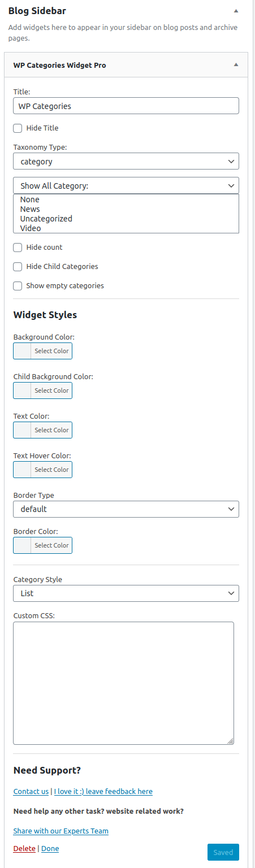Open the Contact us link
This screenshot has height=868, width=255.
31,792
